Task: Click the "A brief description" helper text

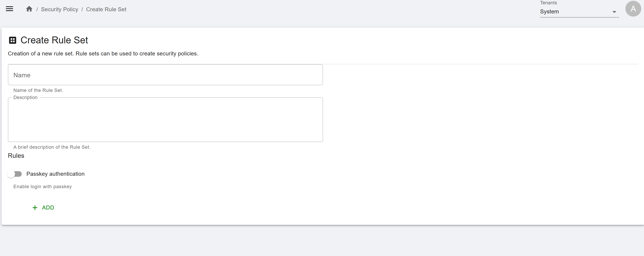Action: coord(52,147)
